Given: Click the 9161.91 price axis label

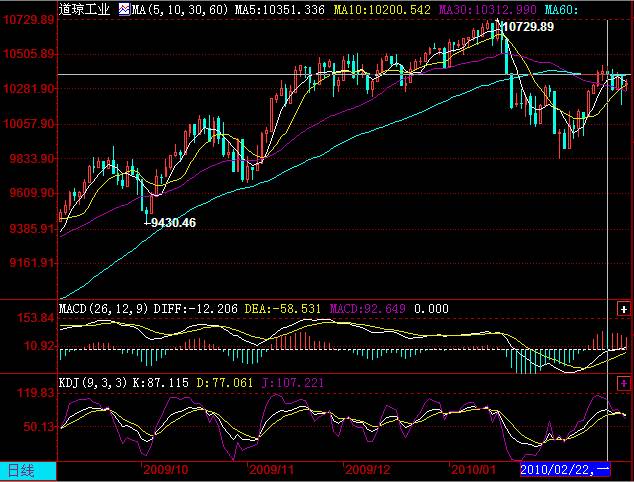Looking at the screenshot, I should pos(32,263).
